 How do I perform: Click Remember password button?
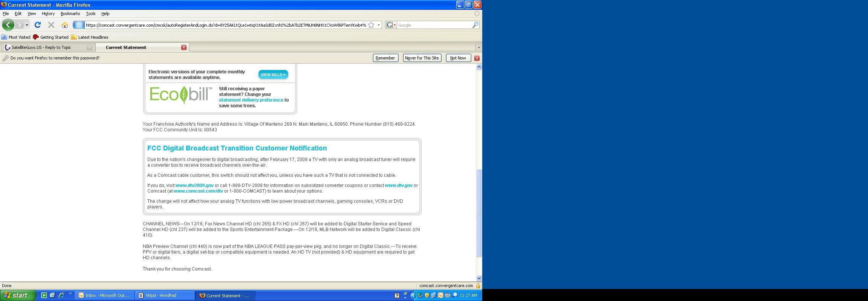click(385, 58)
